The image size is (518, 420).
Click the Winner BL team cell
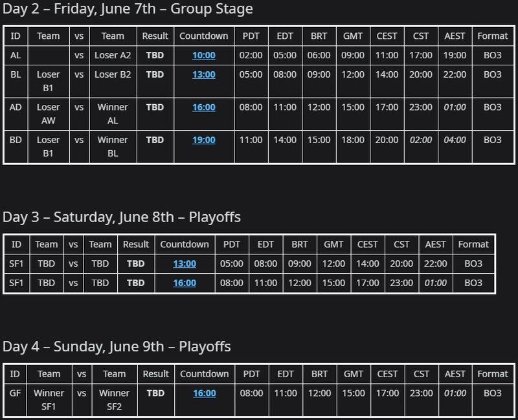tap(113, 147)
